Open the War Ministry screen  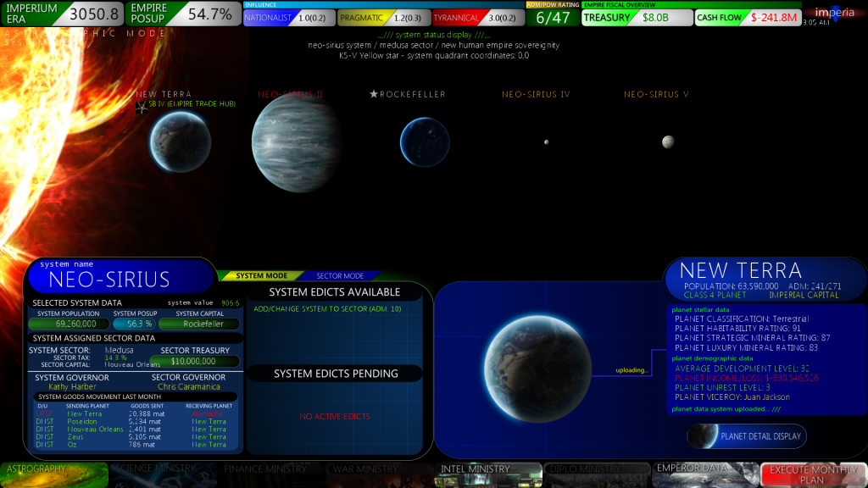click(380, 474)
